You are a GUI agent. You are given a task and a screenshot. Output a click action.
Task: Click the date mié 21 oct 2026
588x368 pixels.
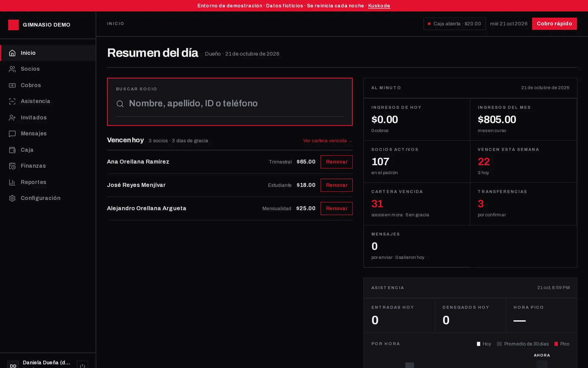tap(509, 24)
